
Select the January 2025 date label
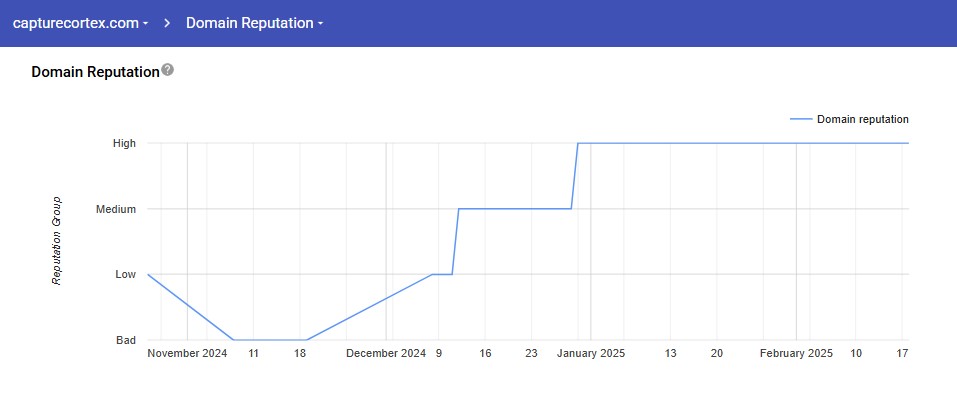(590, 353)
